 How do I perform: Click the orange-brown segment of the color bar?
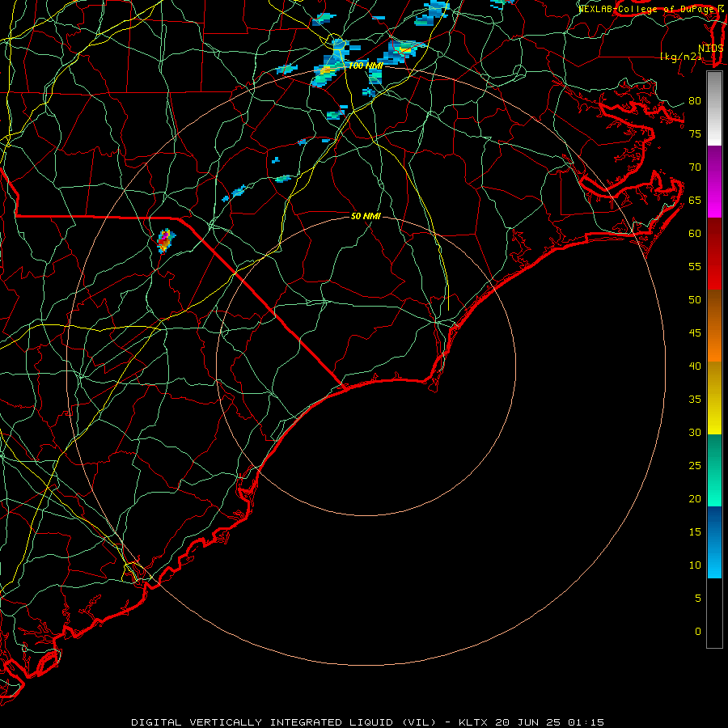(x=714, y=325)
